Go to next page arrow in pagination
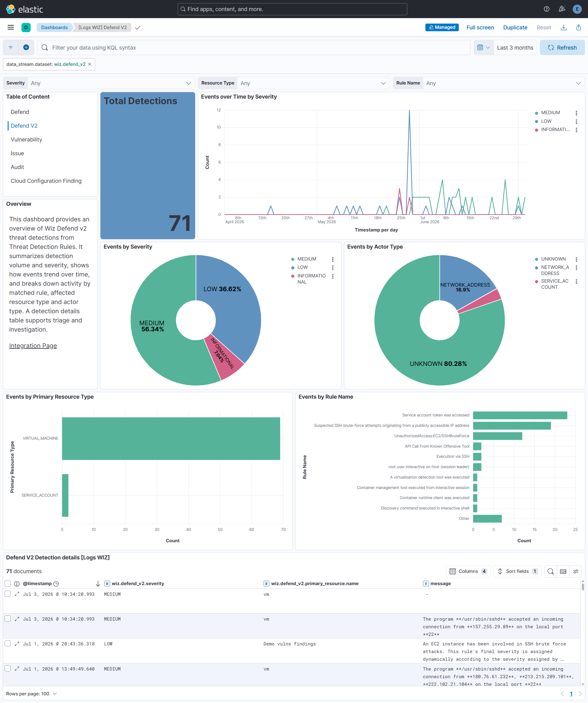Viewport: 588px width, 703px height. pos(580,694)
